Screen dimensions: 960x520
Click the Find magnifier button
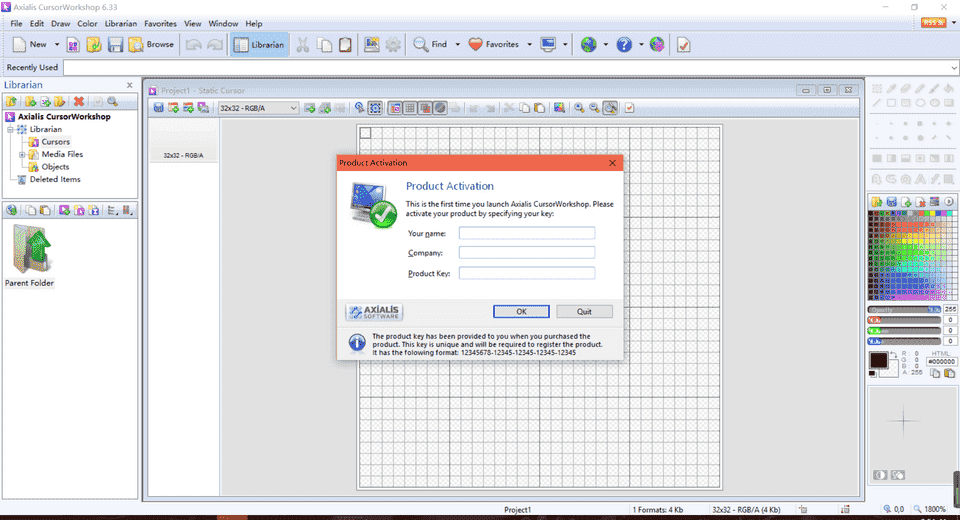click(430, 45)
